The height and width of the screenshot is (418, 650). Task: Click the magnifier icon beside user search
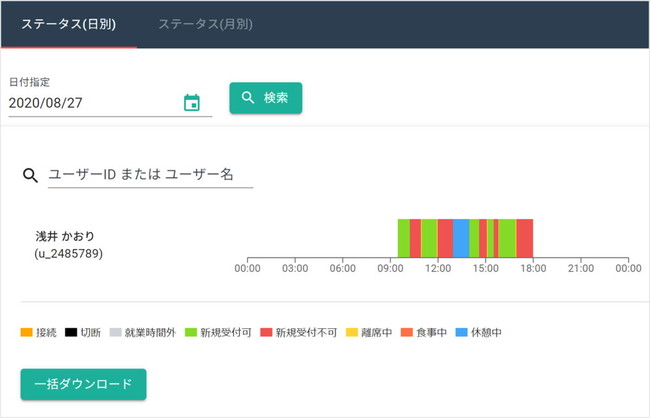pyautogui.click(x=30, y=175)
